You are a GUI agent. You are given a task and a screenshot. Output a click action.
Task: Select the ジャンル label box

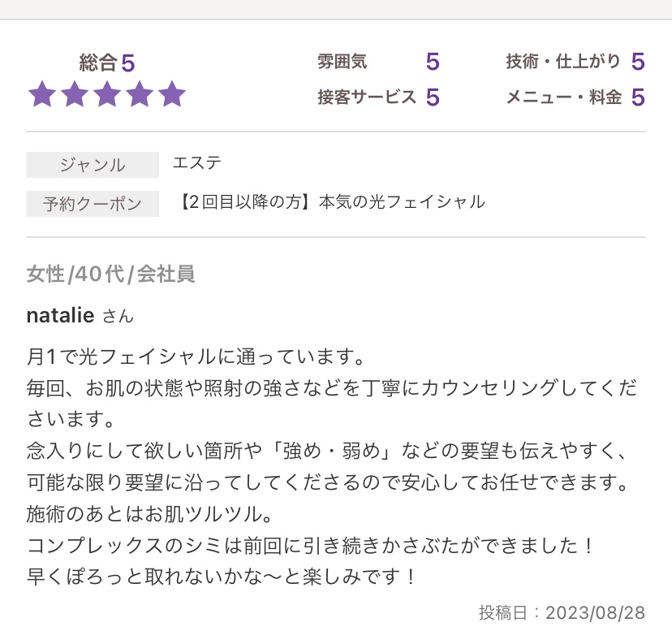(x=93, y=165)
